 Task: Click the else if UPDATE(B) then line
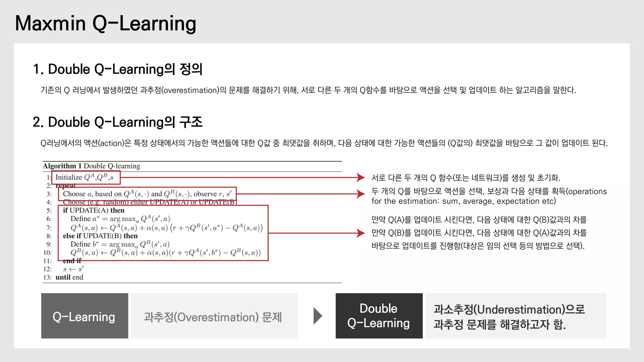(x=100, y=236)
